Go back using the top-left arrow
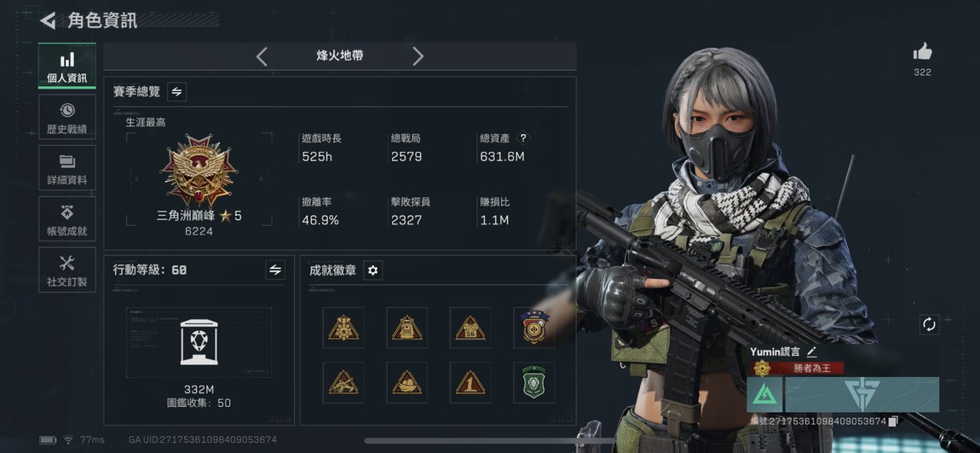This screenshot has height=453, width=980. [48, 20]
